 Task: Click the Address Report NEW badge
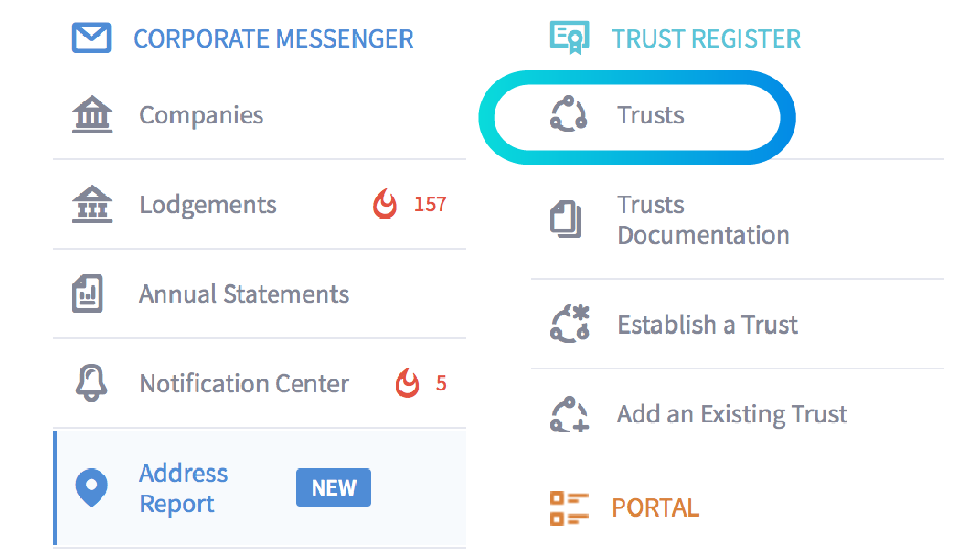click(333, 487)
